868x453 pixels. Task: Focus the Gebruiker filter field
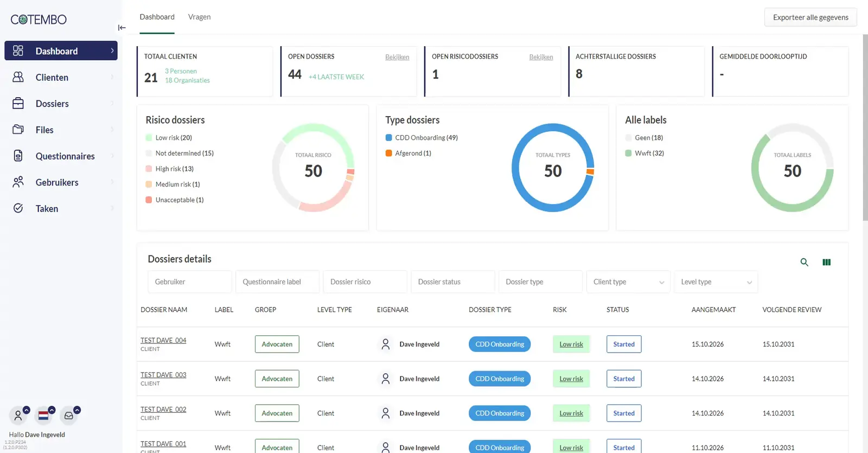pos(190,282)
